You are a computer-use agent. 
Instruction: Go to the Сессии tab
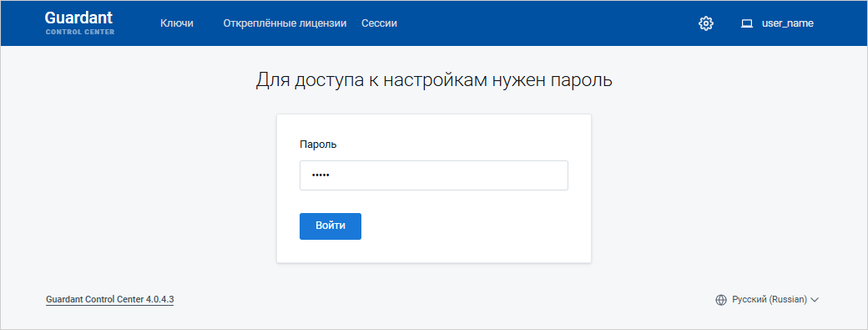tap(379, 23)
